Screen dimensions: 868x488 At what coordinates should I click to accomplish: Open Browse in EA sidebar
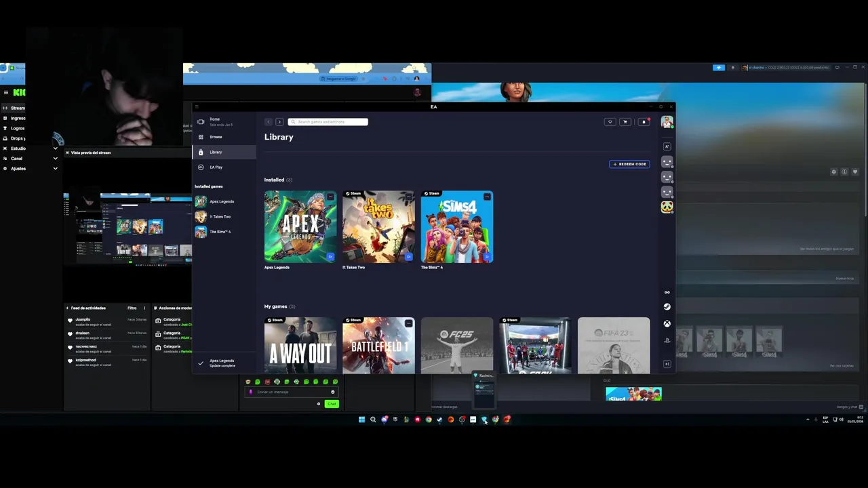click(x=224, y=137)
